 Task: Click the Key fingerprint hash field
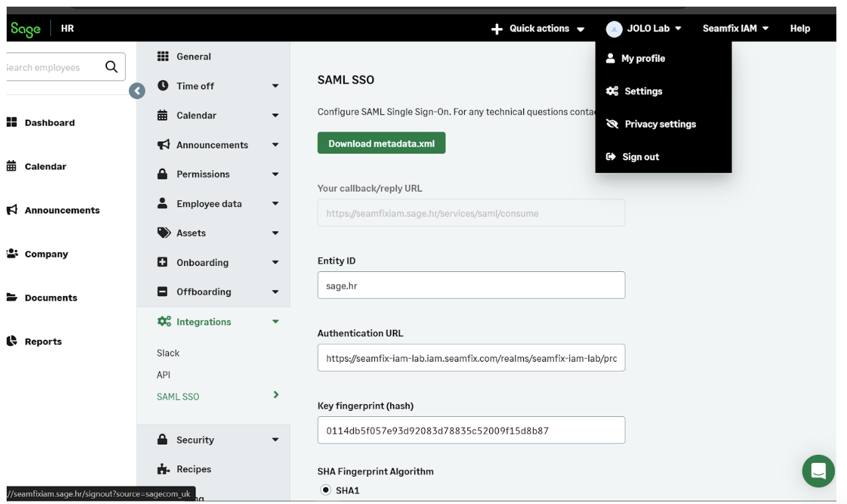tap(471, 430)
